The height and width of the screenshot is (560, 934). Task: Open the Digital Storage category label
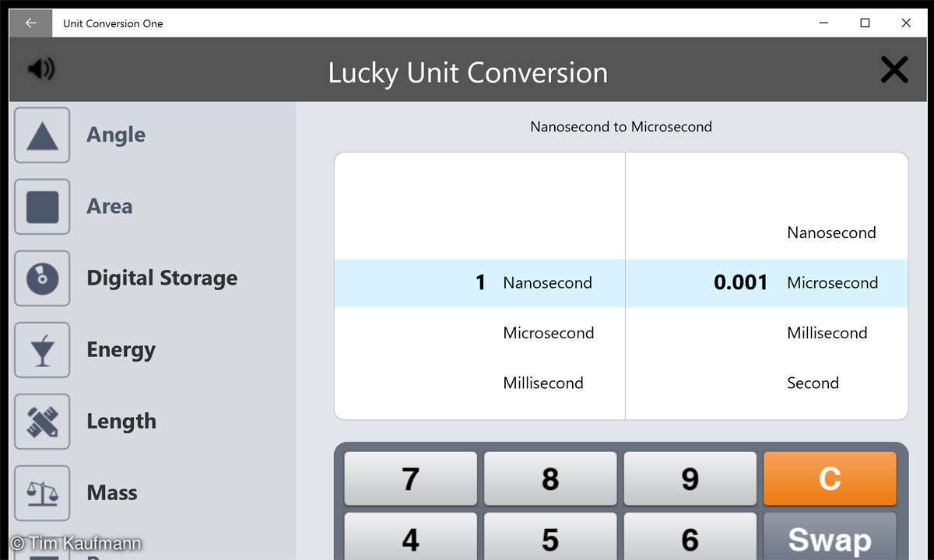click(162, 278)
